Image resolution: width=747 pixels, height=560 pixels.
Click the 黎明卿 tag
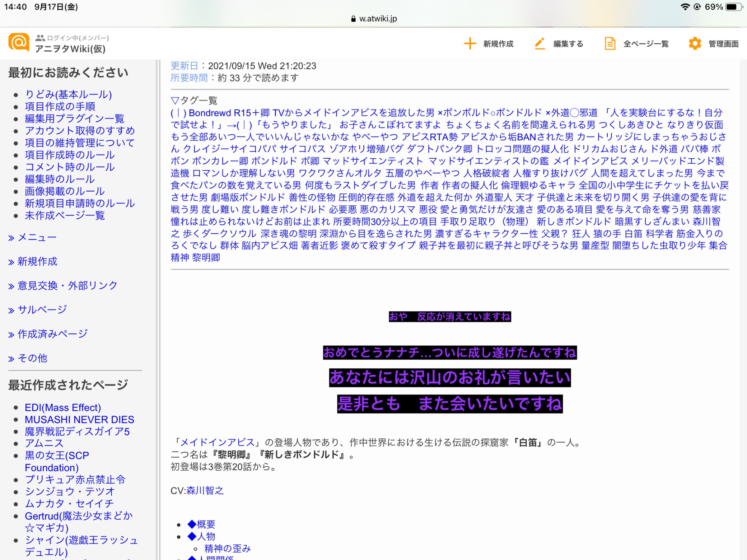point(206,258)
